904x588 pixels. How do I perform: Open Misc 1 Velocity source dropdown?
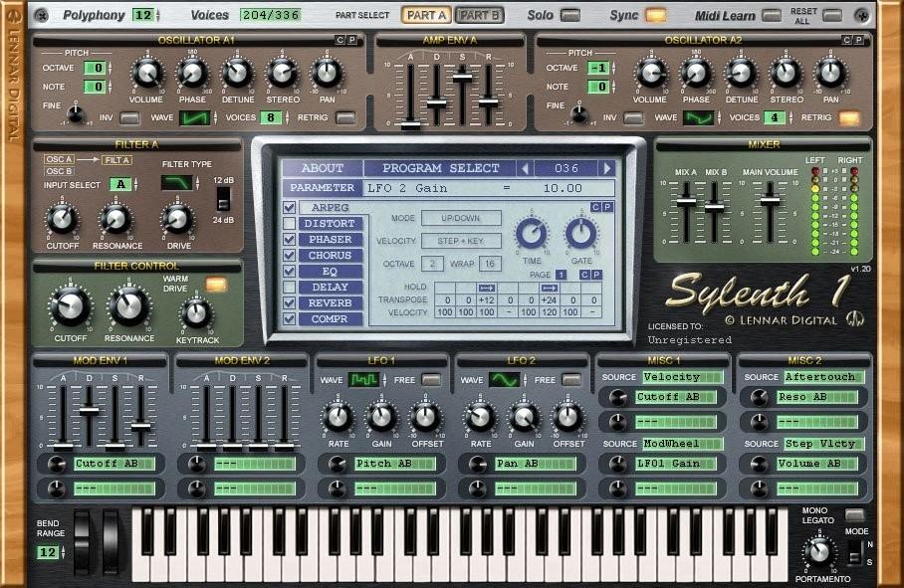pyautogui.click(x=684, y=377)
